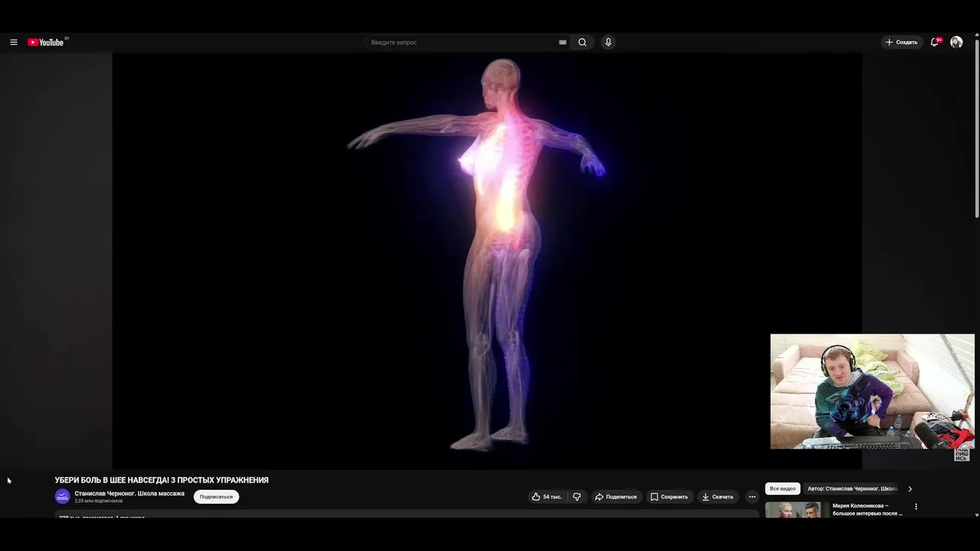The image size is (980, 551).
Task: Click the magnifier search button
Action: tap(583, 42)
